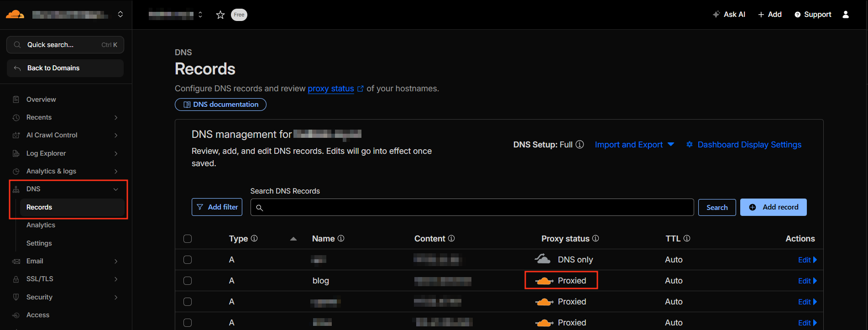The image size is (868, 330).
Task: Edit the blog DNS record
Action: 807,281
